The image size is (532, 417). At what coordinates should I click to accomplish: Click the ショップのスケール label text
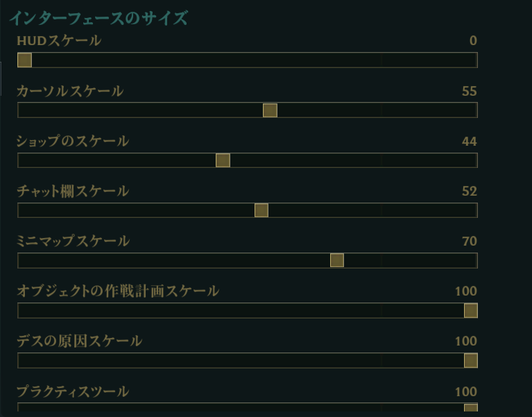coord(73,142)
